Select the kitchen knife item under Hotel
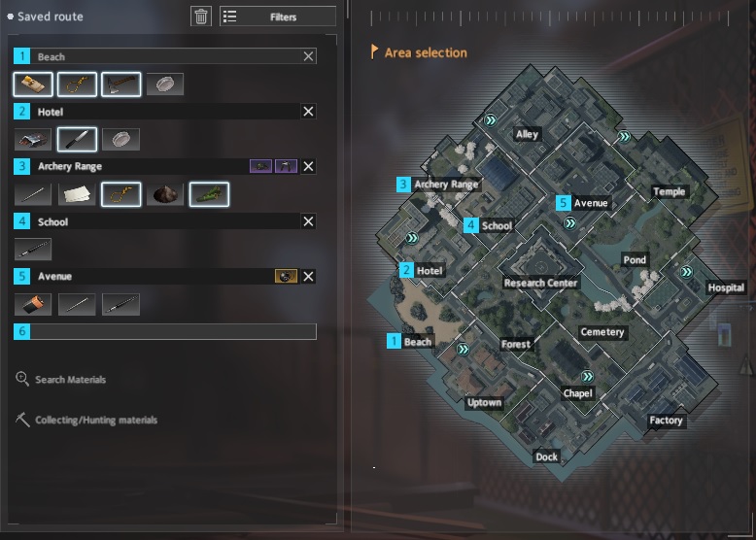756x540 pixels. [x=77, y=139]
